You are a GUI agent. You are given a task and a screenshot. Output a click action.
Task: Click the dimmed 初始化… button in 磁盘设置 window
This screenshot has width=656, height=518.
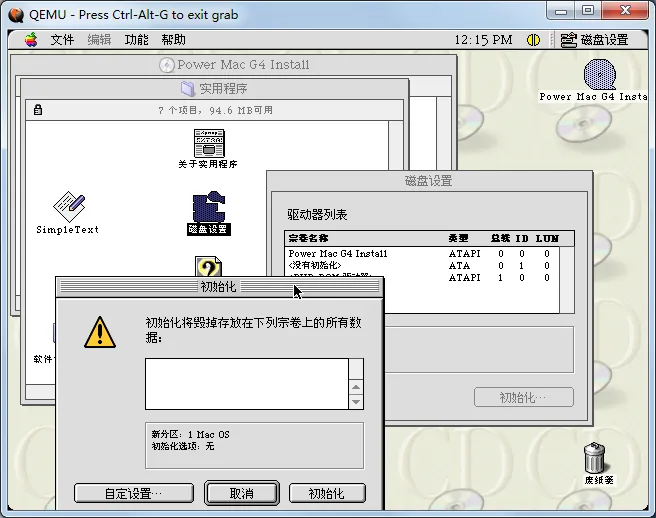pyautogui.click(x=523, y=397)
